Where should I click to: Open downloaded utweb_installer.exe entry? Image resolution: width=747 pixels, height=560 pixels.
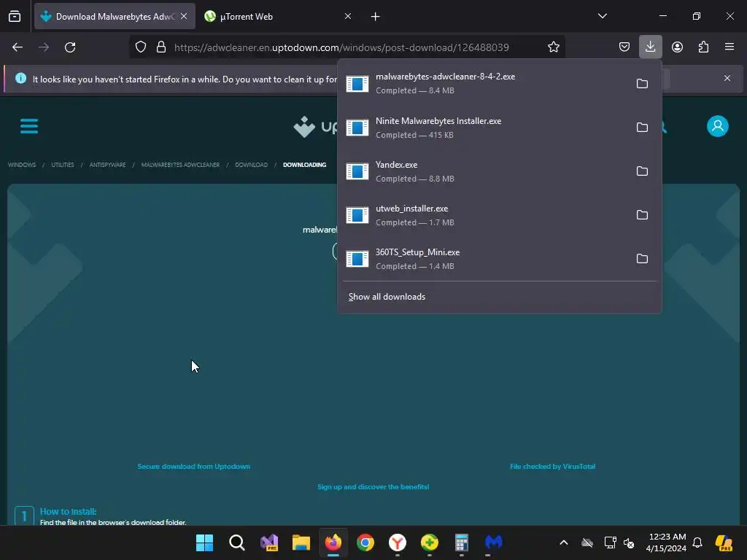(x=486, y=215)
